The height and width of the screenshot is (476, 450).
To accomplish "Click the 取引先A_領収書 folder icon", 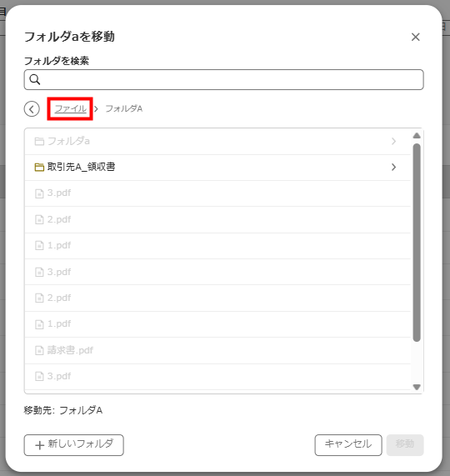I will (x=39, y=167).
